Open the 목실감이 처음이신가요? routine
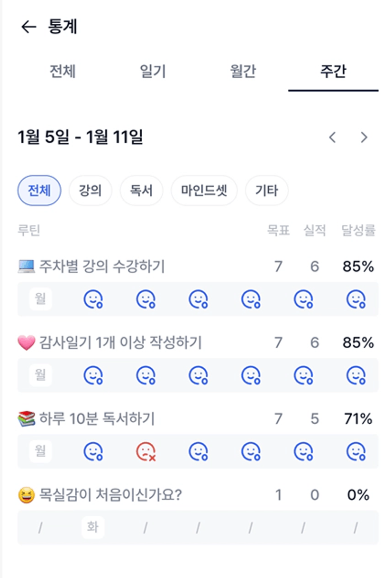This screenshot has height=578, width=392. 109,495
